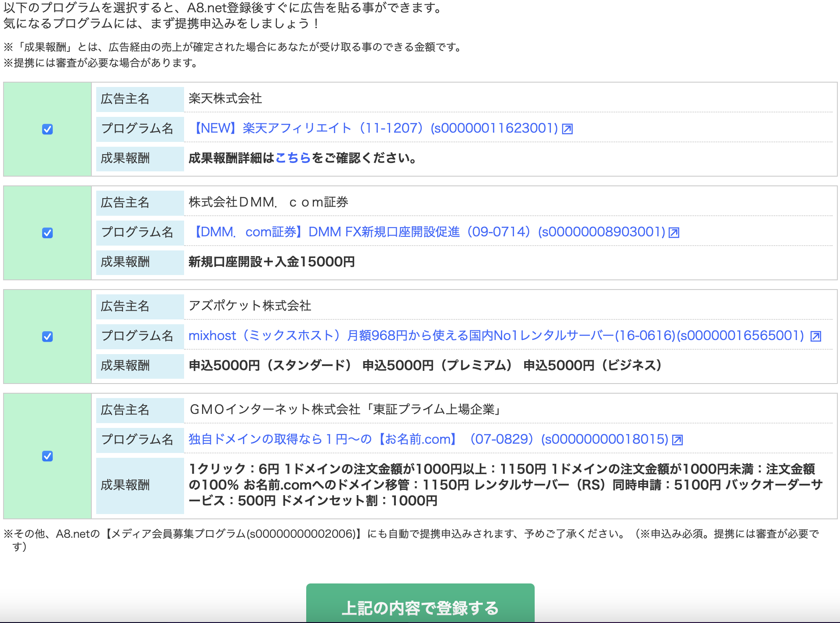Click the 成果報酬 label in GMO row

click(140, 485)
